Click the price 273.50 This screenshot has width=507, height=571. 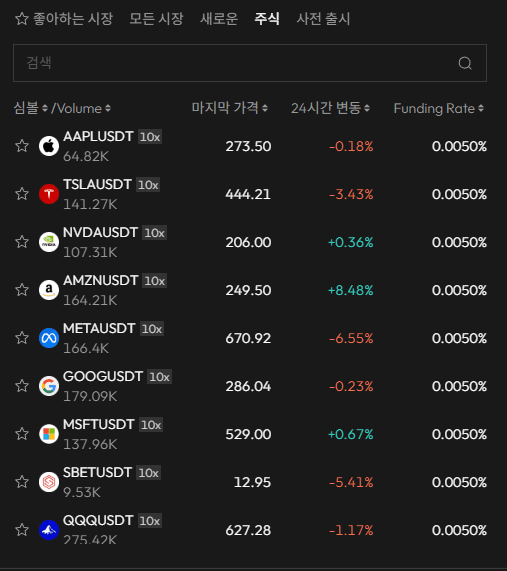pyautogui.click(x=248, y=146)
